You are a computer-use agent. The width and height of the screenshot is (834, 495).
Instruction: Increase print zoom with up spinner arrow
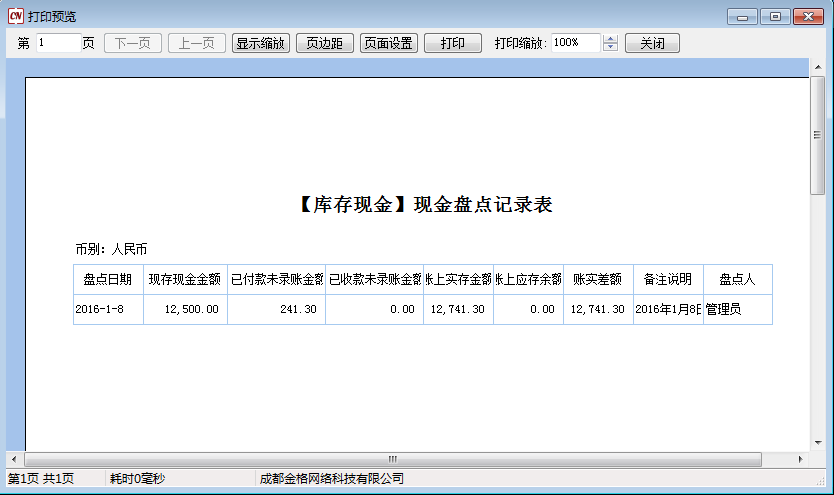(x=611, y=39)
